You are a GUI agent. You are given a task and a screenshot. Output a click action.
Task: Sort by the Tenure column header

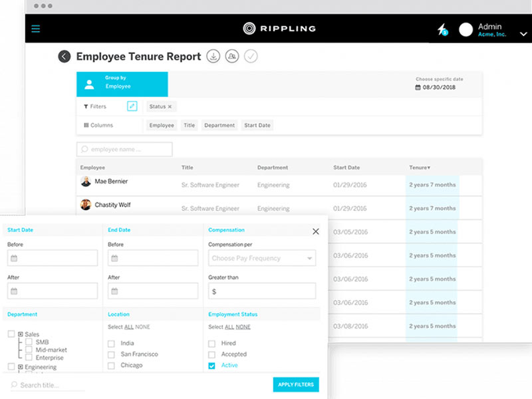tap(420, 168)
